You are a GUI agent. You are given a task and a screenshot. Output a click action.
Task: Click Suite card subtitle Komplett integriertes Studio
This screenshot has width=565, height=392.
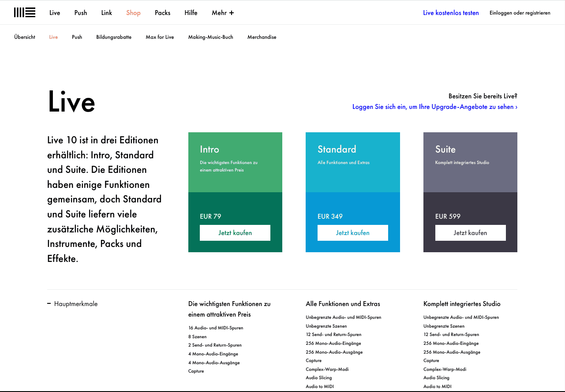coord(462,162)
